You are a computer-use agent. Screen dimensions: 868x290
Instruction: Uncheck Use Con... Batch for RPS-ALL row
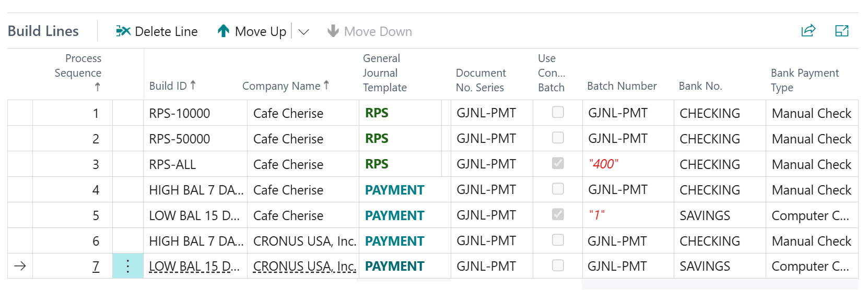pyautogui.click(x=558, y=163)
